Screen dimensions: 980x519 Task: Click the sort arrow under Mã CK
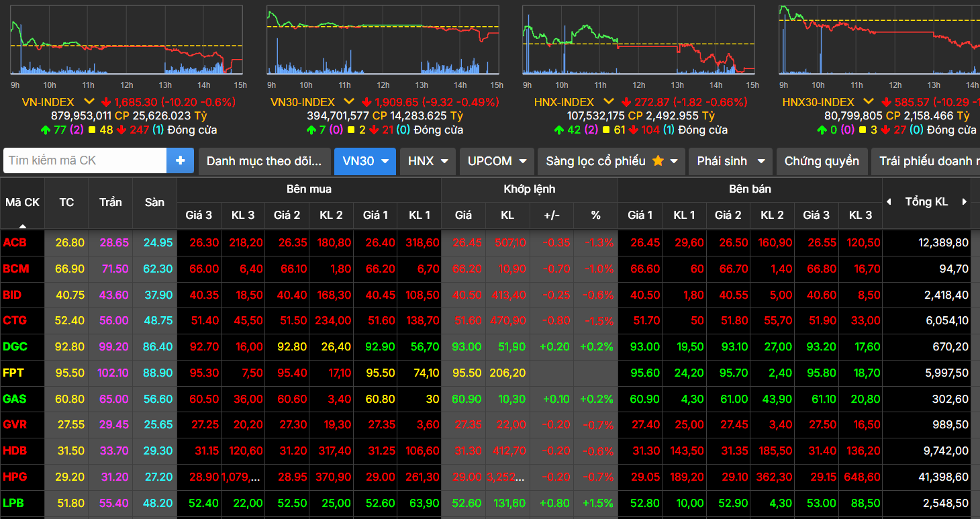coord(23,226)
